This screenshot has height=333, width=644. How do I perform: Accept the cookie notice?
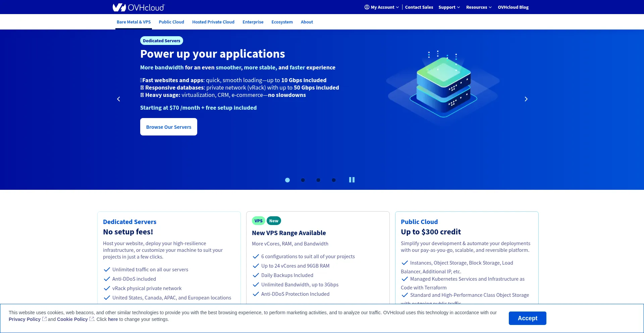click(x=527, y=318)
